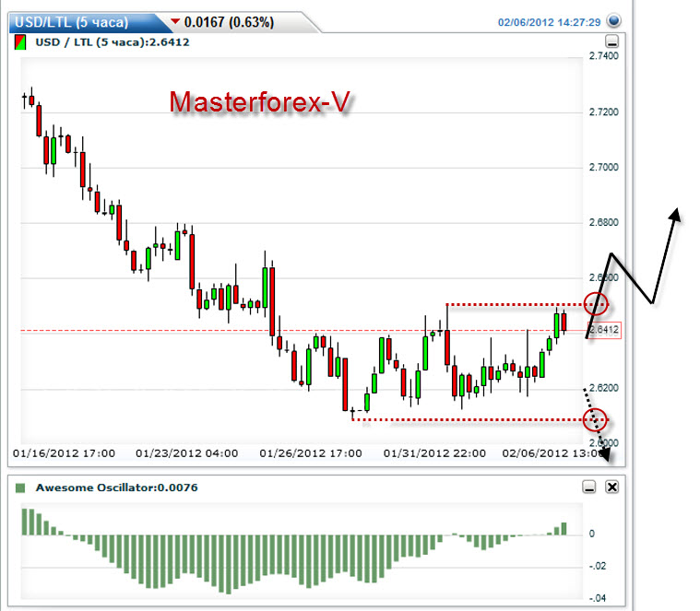Screen dimensions: 700x611
Task: Click the USD / LTL (5 часа):2.6412 legend label
Action: (x=113, y=42)
